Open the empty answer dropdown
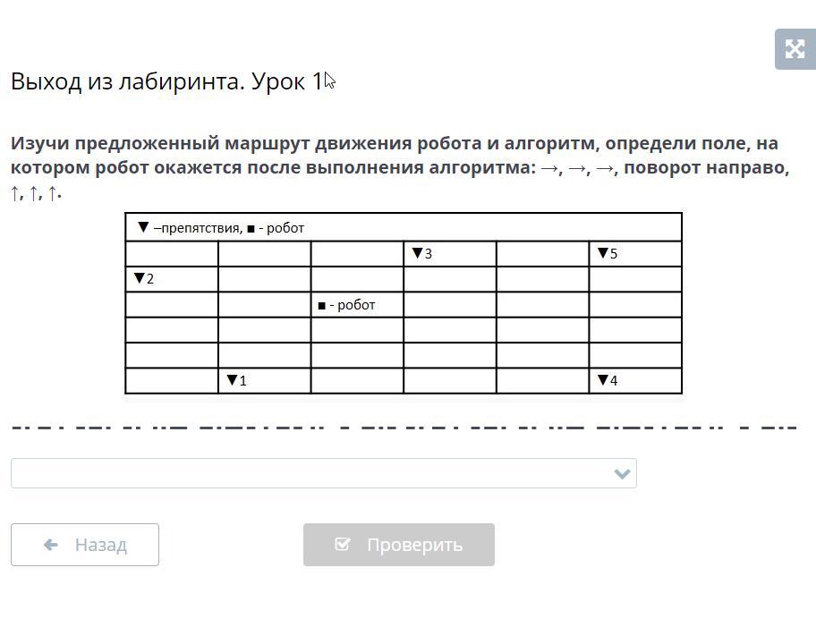Image resolution: width=816 pixels, height=644 pixels. (324, 473)
